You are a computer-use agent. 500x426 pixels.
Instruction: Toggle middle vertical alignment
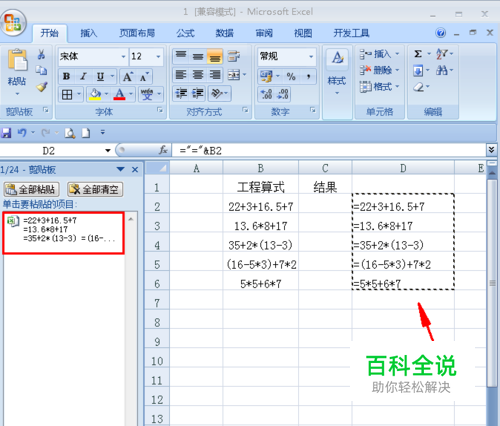198,56
